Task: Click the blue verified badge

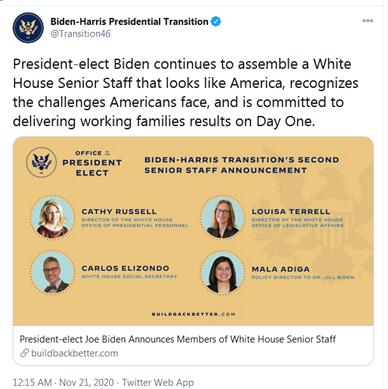Action: (216, 22)
